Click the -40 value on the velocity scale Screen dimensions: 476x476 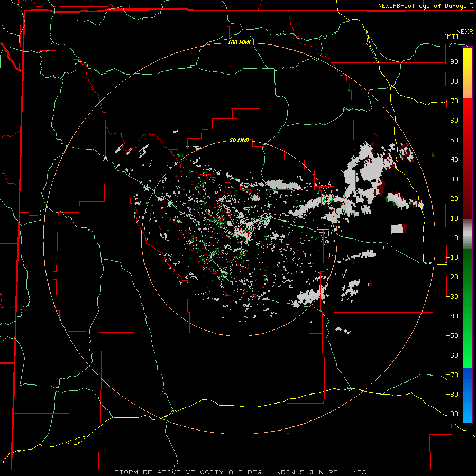pos(452,316)
